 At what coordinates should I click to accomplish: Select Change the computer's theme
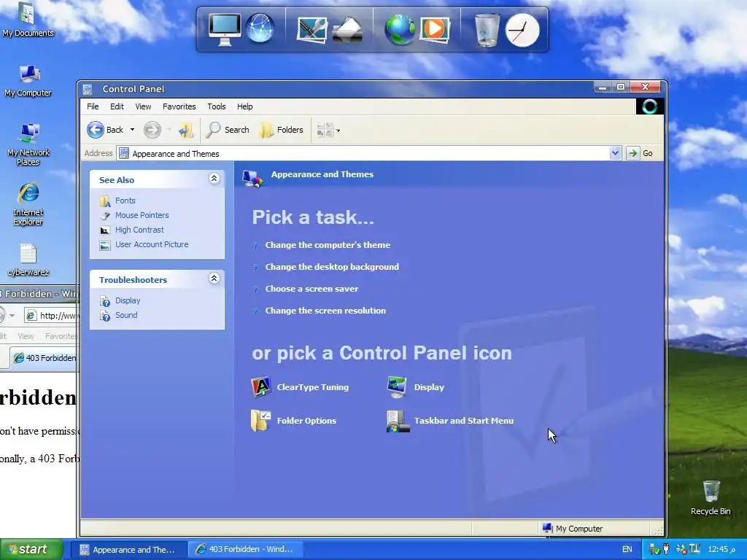point(328,245)
